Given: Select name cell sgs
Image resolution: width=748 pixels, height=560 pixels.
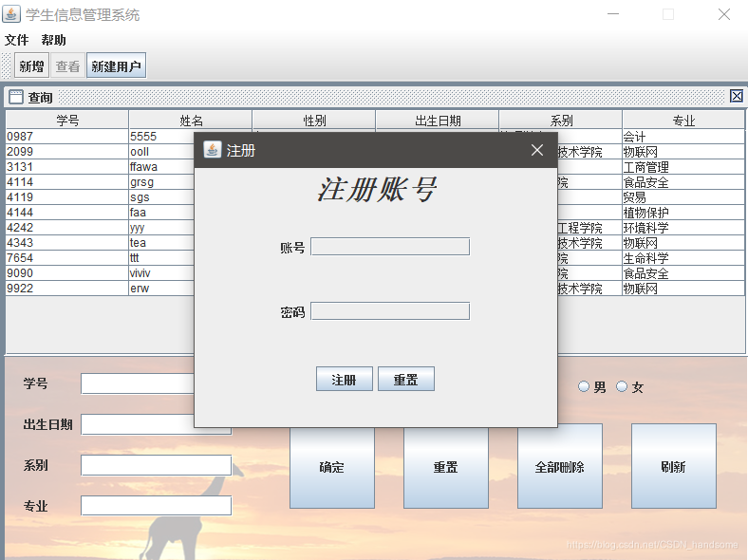Looking at the screenshot, I should point(161,197).
